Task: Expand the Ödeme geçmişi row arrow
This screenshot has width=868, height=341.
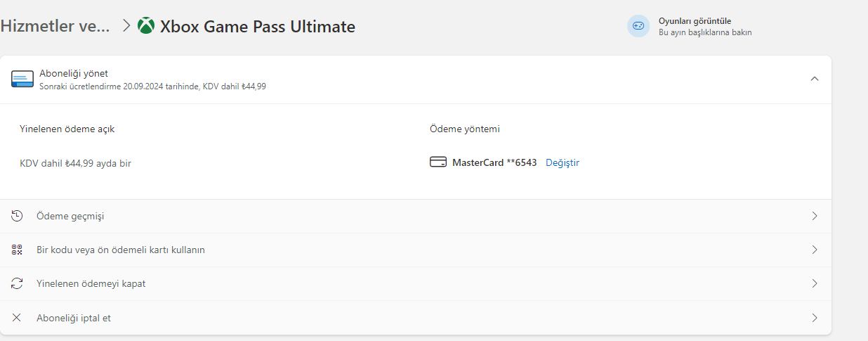Action: click(x=815, y=216)
